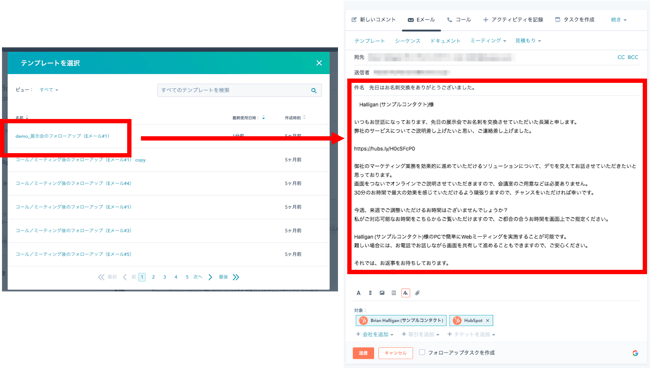Screen dimensions: 650x368
Task: Expand the ミーティング dropdown
Action: pos(488,41)
